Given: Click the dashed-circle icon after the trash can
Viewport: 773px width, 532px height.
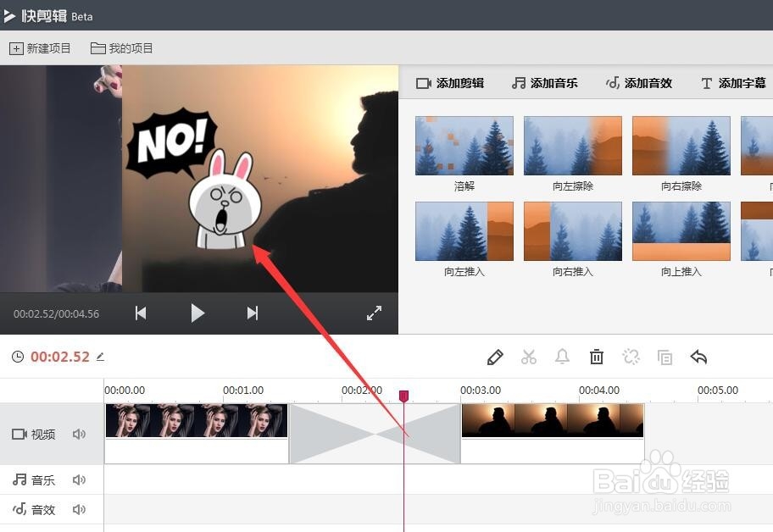Looking at the screenshot, I should pos(631,357).
